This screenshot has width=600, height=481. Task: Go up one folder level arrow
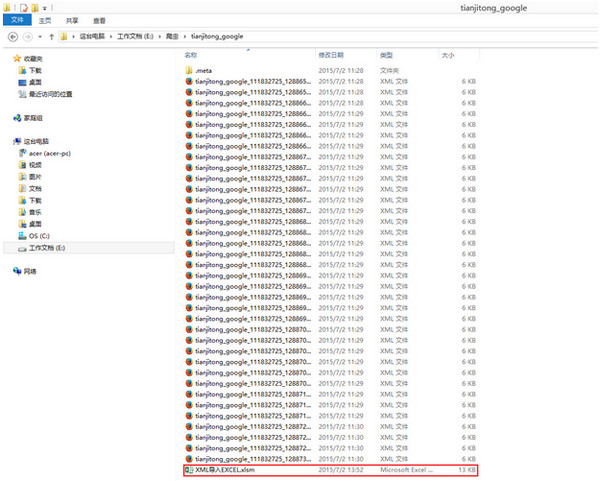[x=50, y=37]
